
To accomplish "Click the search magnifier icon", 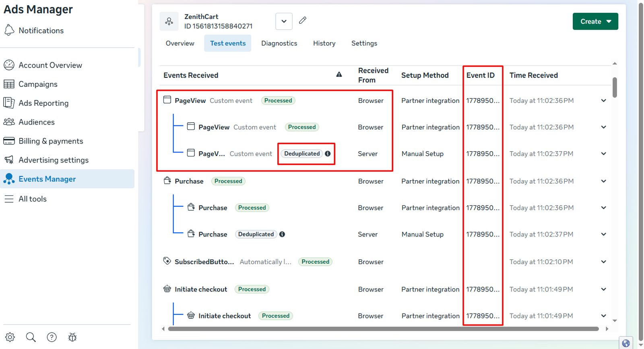I will pos(31,337).
